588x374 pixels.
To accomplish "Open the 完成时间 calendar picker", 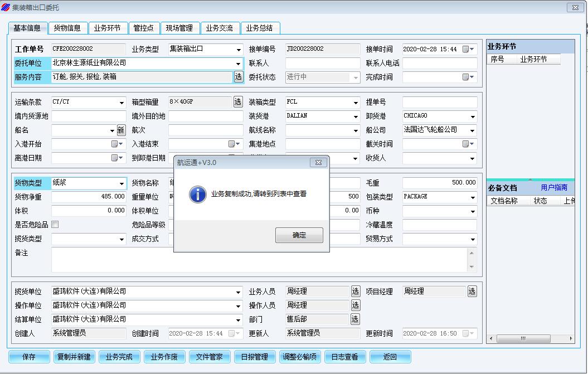I will pyautogui.click(x=466, y=77).
